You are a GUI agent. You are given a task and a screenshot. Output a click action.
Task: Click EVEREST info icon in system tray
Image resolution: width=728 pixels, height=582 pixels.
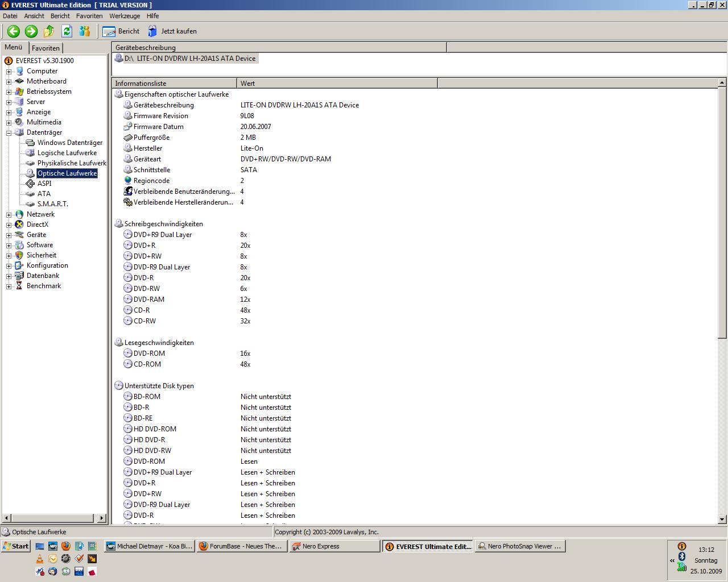[x=681, y=546]
